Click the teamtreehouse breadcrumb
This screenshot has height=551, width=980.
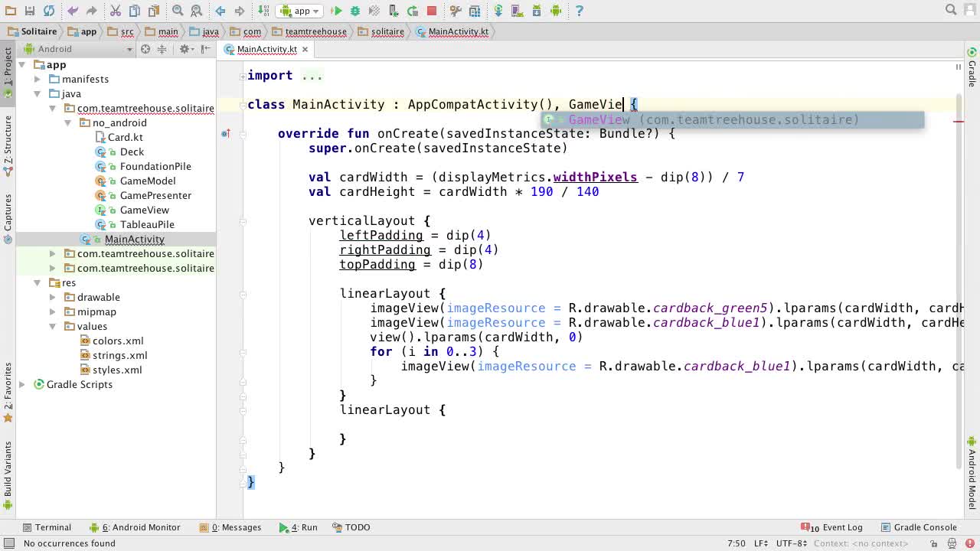tap(309, 31)
